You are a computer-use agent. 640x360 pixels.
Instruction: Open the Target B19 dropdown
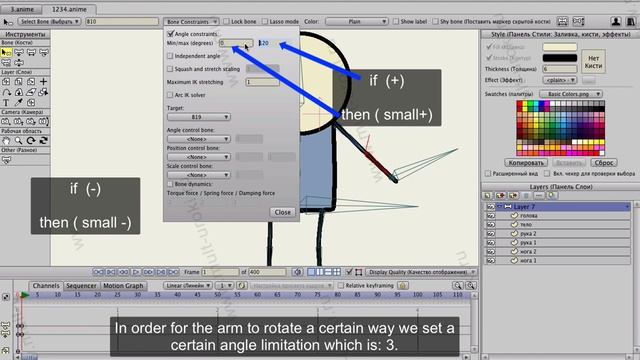click(x=199, y=117)
